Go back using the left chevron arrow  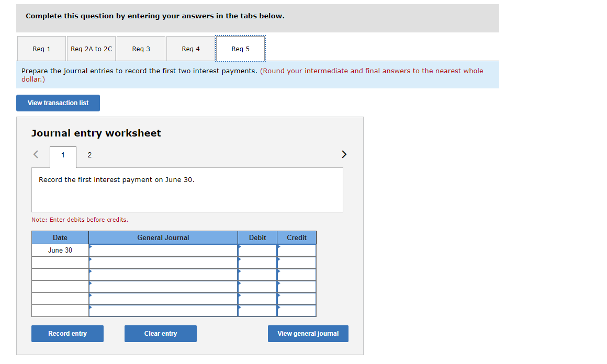[36, 154]
